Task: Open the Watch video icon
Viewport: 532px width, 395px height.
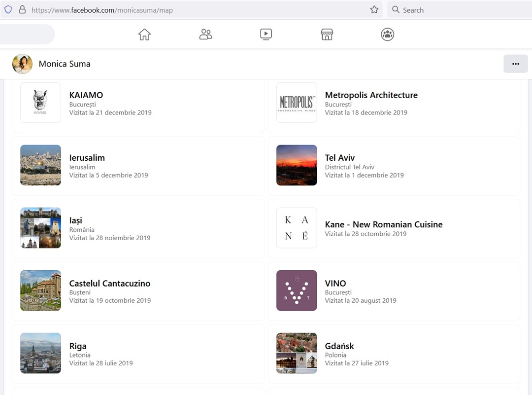Action: [x=266, y=35]
